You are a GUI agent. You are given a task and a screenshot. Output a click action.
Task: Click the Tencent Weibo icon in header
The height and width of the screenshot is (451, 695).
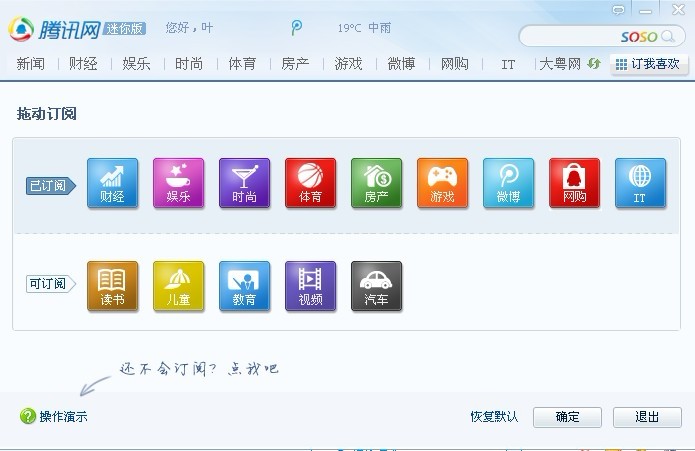click(x=297, y=28)
